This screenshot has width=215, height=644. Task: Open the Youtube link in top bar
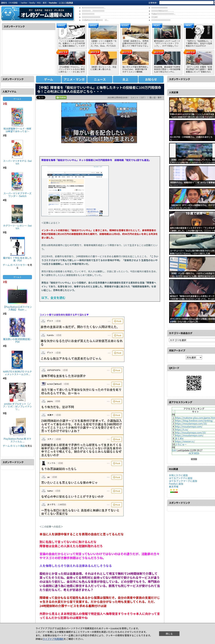[53, 3]
